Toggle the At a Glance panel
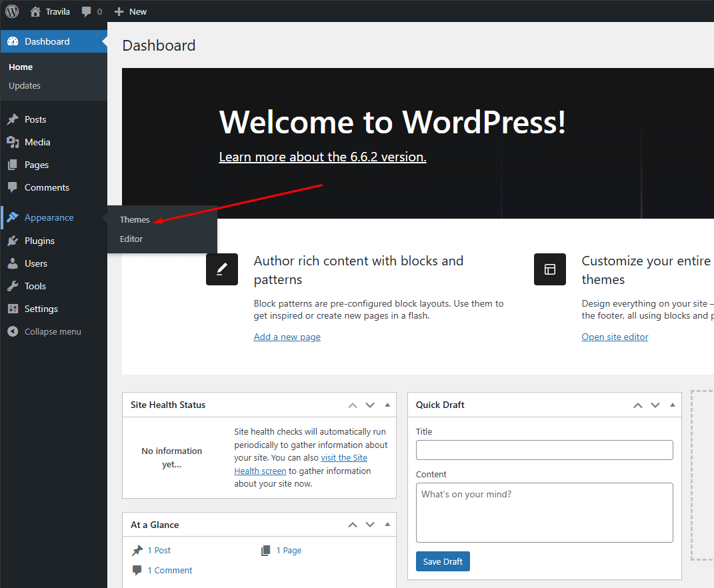714x588 pixels. click(x=387, y=525)
